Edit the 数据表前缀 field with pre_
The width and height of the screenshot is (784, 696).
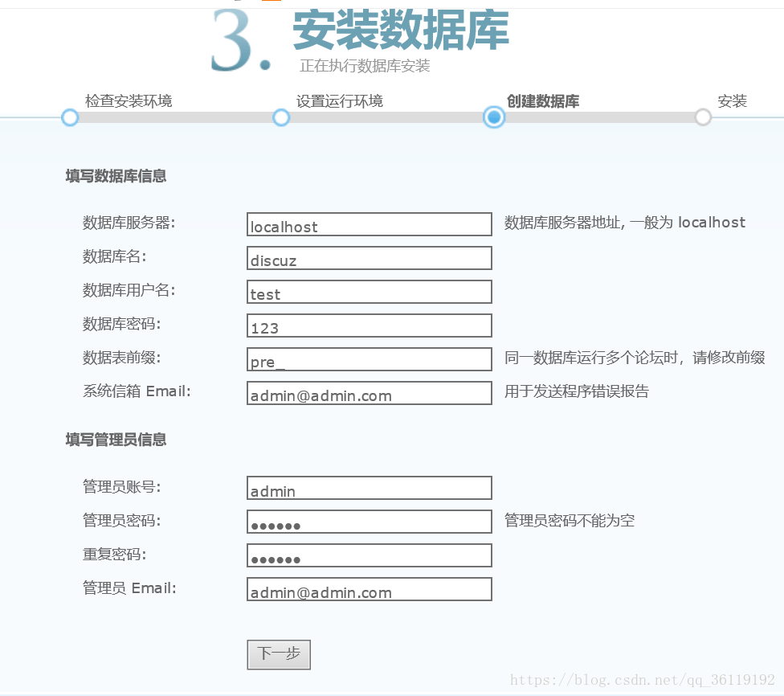click(369, 359)
